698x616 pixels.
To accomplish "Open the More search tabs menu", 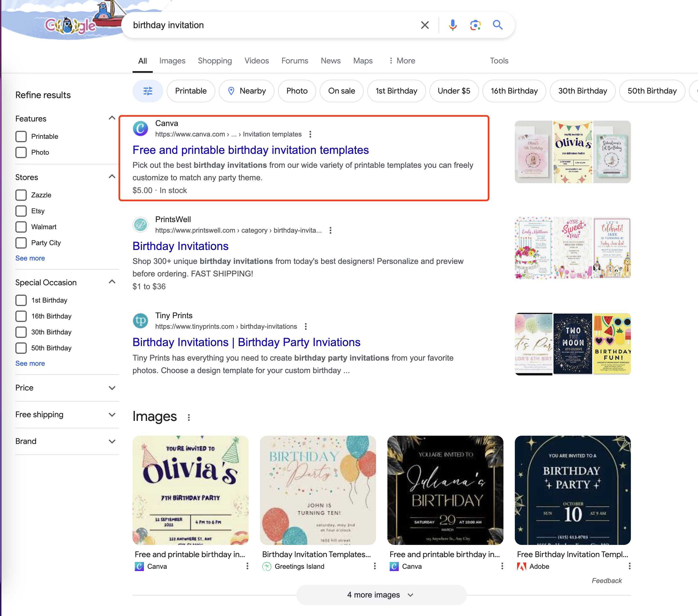I will (402, 61).
